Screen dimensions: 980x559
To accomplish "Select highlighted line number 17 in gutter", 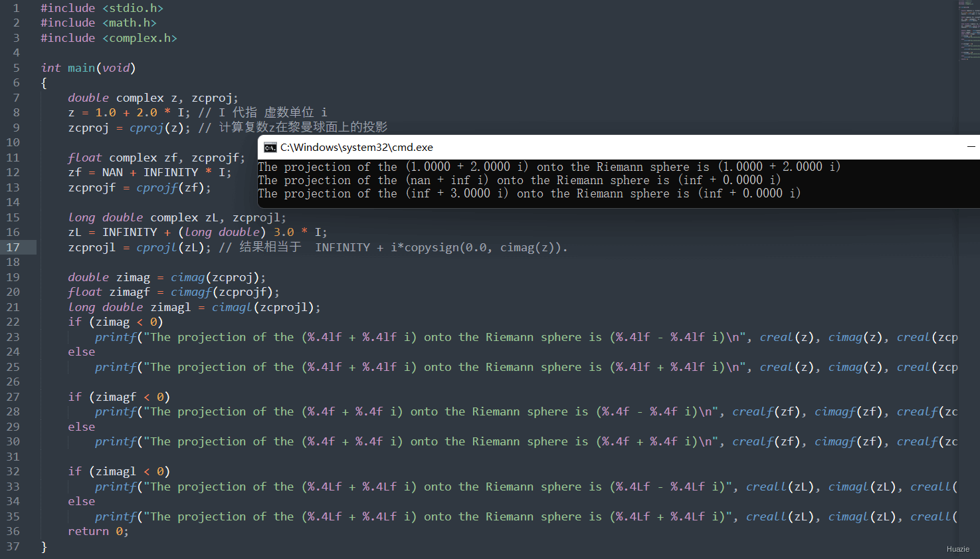I will click(x=13, y=247).
